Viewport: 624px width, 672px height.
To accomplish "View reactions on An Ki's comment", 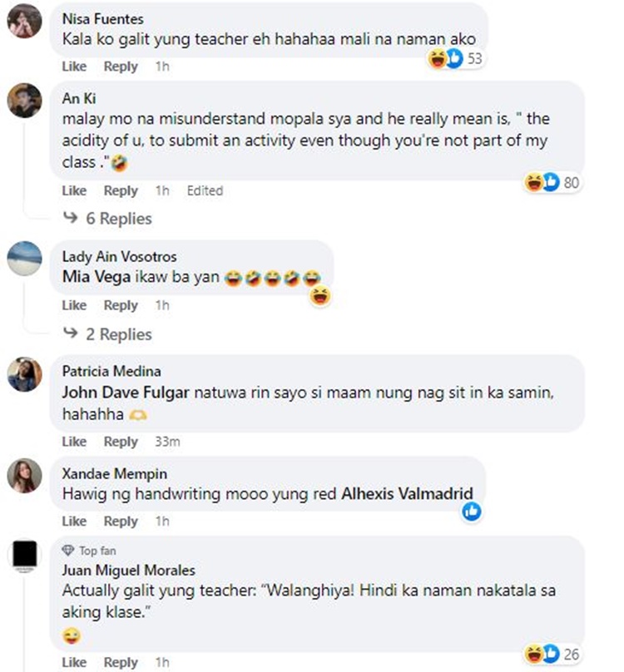I will click(x=552, y=182).
